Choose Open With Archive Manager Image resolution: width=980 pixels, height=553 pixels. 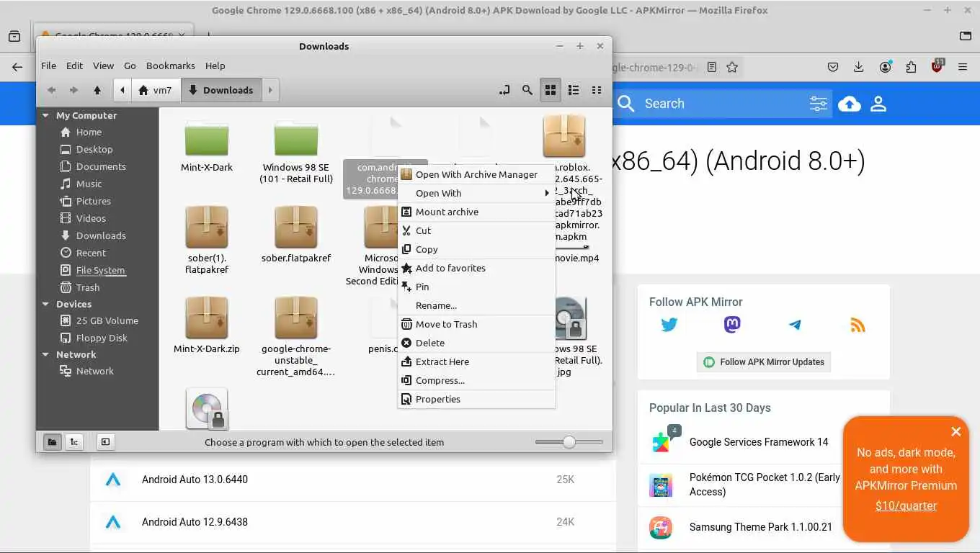coord(476,174)
